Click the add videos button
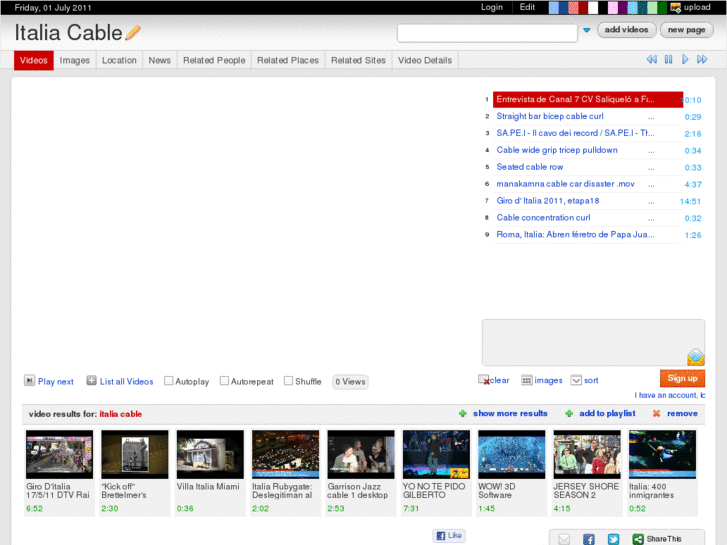Image resolution: width=727 pixels, height=545 pixels. tap(626, 30)
